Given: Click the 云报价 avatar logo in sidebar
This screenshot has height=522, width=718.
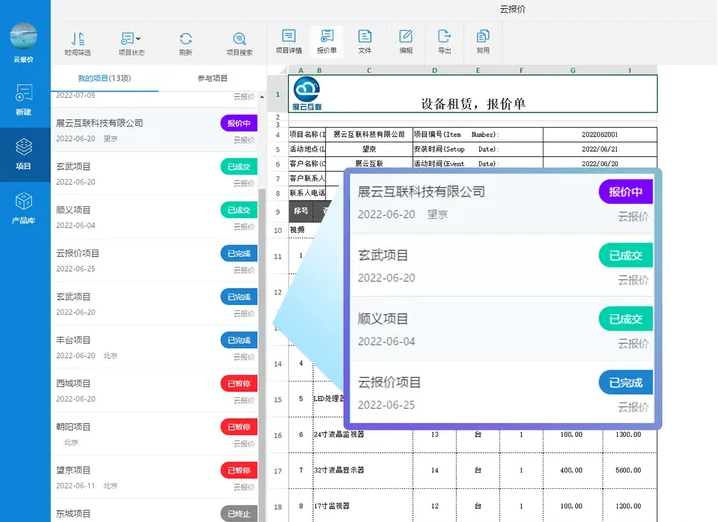Looking at the screenshot, I should point(23,36).
